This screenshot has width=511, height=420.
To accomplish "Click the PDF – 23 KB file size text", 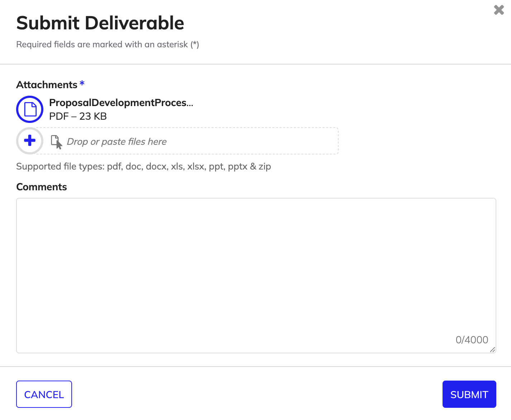I will (x=78, y=116).
